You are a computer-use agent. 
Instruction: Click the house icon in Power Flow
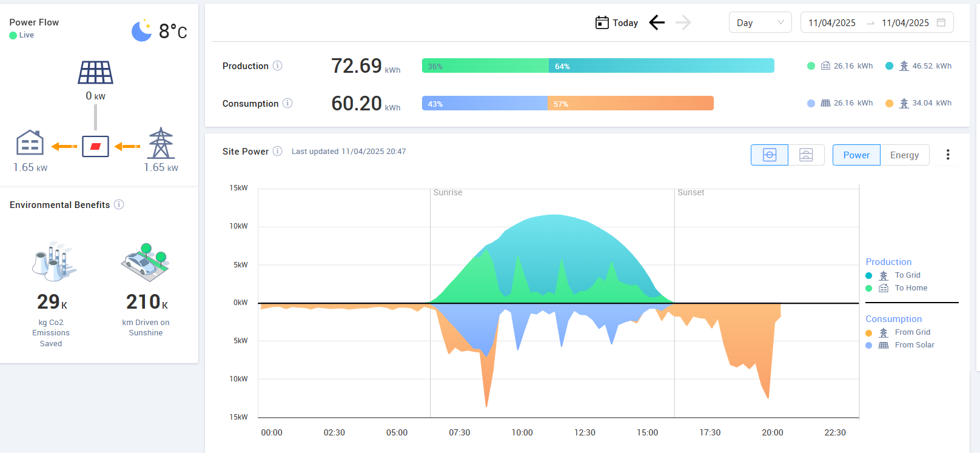click(x=30, y=143)
